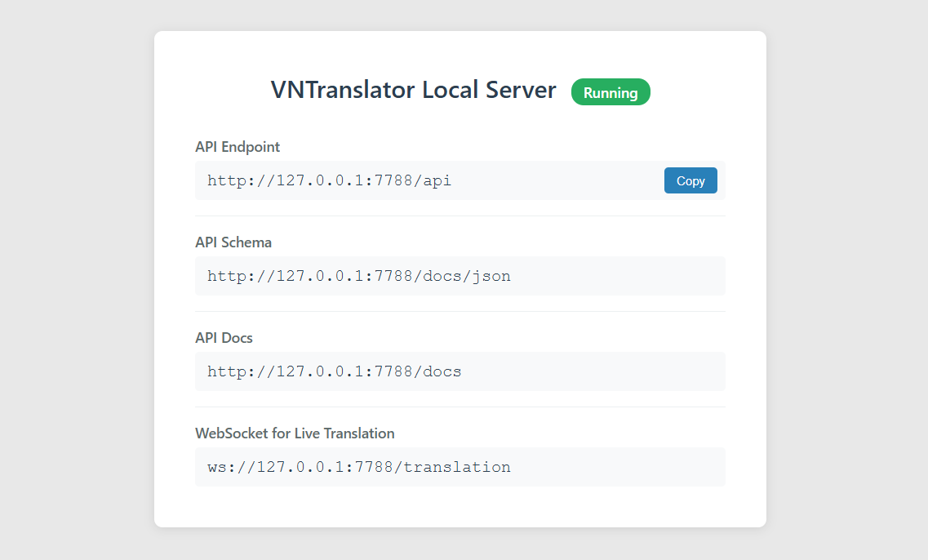The height and width of the screenshot is (560, 928).
Task: Click the divider below the API Endpoint field
Action: click(460, 216)
